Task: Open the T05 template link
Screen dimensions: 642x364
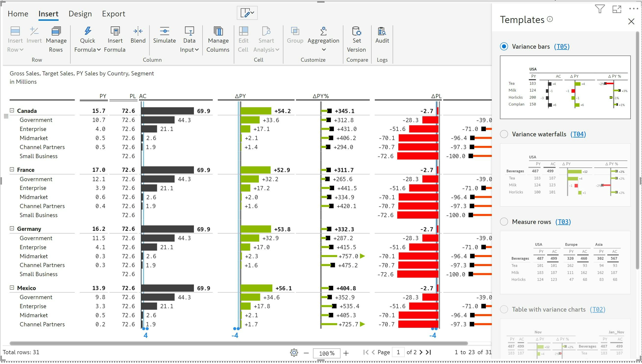Action: click(x=562, y=47)
